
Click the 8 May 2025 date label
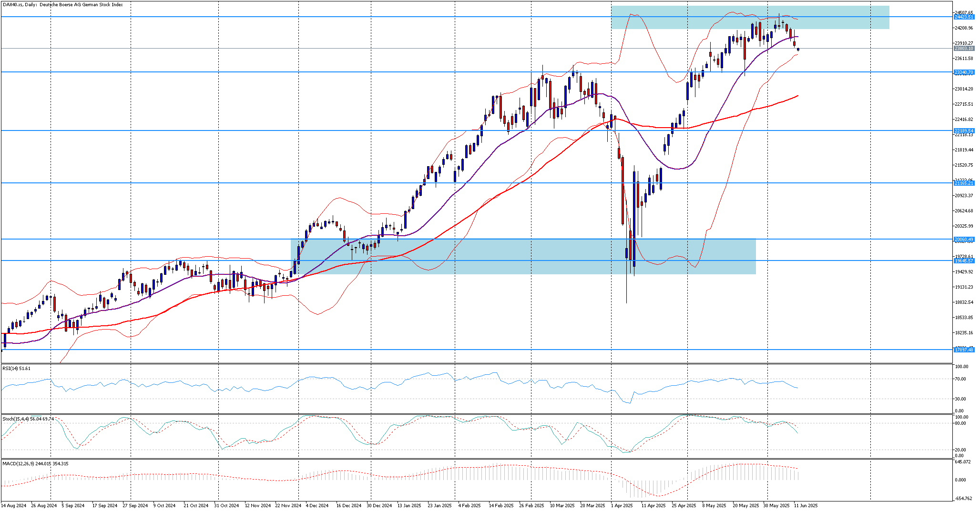click(714, 506)
